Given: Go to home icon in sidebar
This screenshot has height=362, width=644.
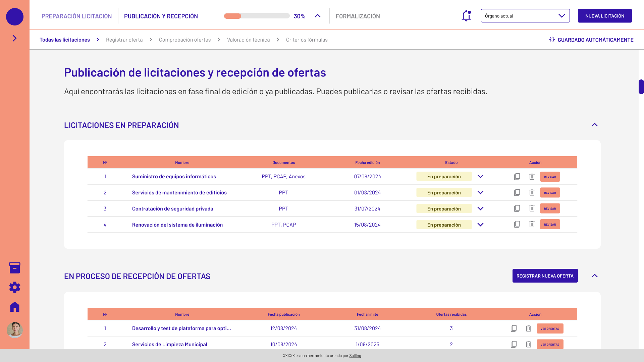Looking at the screenshot, I should tap(15, 307).
